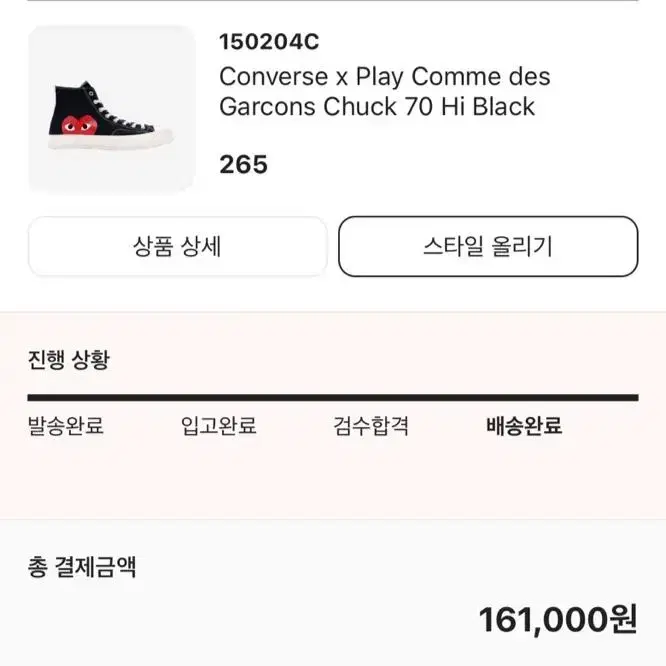Open the Converse sneaker product thumbnail
666x666 pixels.
112,110
